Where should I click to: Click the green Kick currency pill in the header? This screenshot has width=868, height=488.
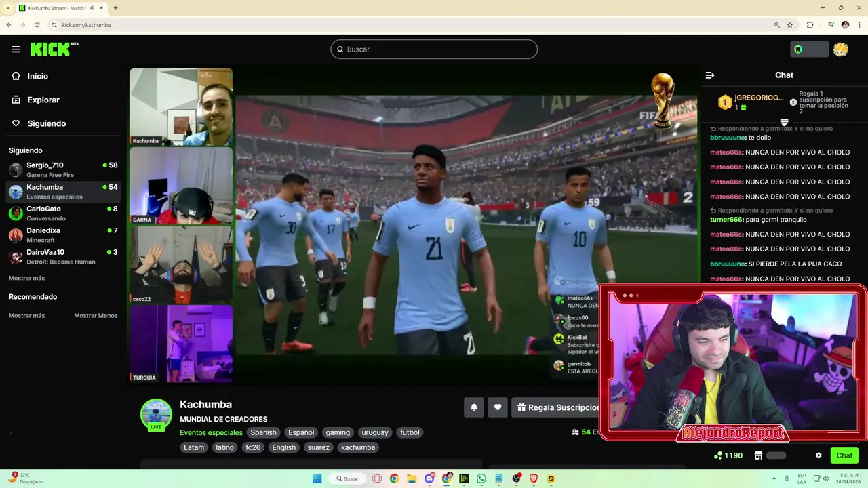pyautogui.click(x=809, y=49)
